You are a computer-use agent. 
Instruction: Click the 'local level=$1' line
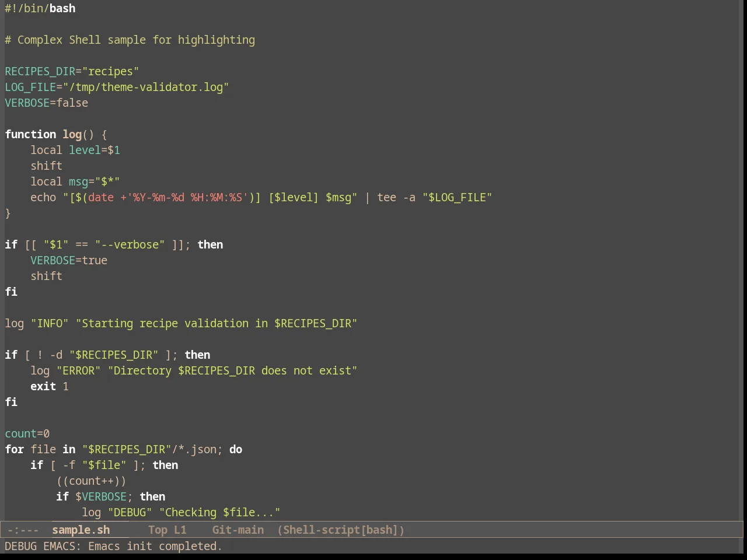[x=75, y=150]
